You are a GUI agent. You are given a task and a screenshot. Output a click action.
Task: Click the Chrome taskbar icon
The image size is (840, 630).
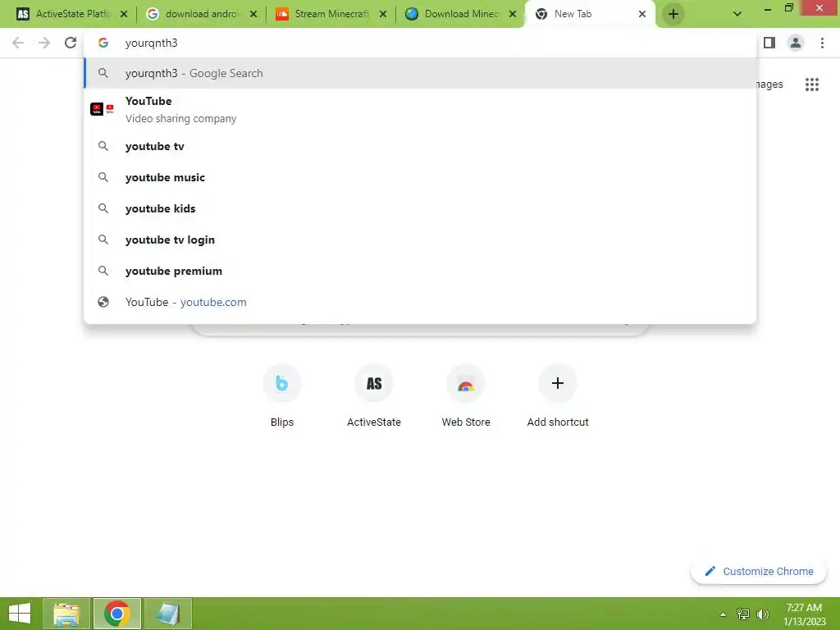[x=117, y=614]
